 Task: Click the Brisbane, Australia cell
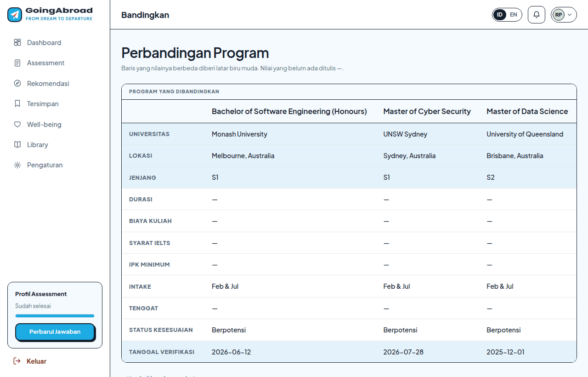tap(514, 156)
